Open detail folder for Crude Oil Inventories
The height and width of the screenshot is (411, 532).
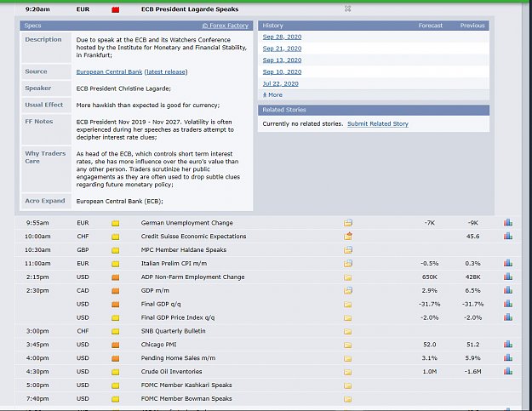click(x=348, y=372)
